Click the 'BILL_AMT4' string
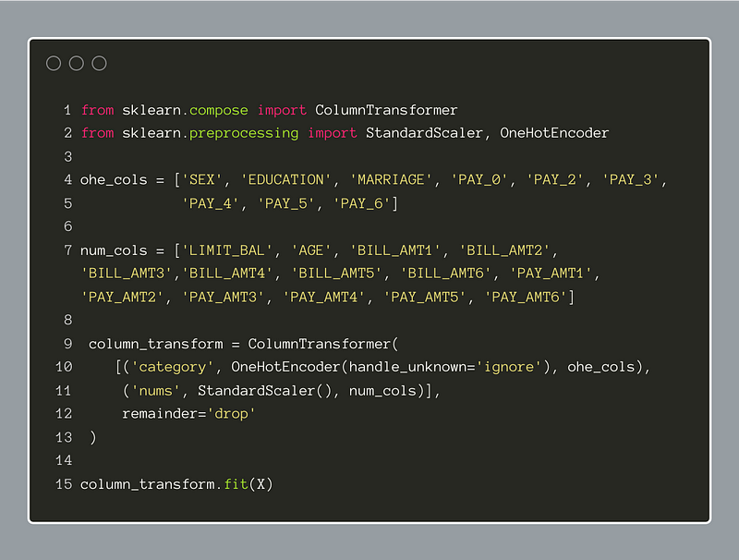 (x=226, y=274)
